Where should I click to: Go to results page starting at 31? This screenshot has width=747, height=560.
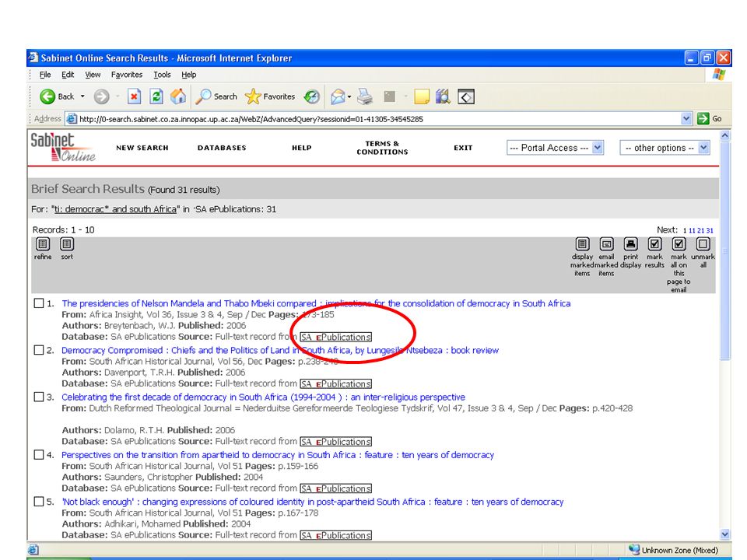710,230
